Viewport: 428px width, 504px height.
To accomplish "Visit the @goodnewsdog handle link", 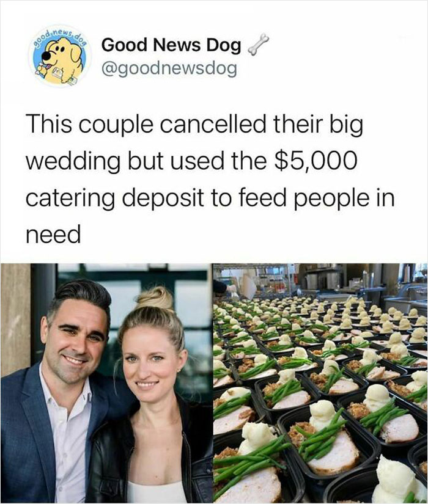I will pos(169,68).
